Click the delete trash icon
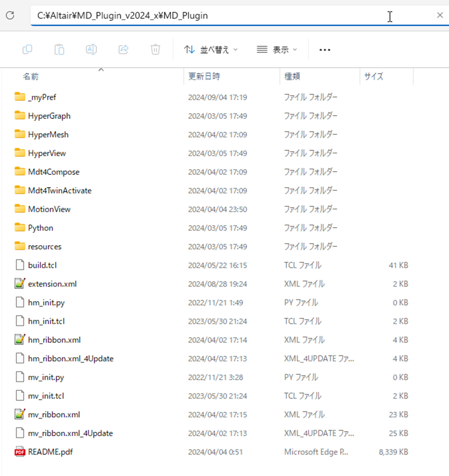This screenshot has height=476, width=449. 155,49
